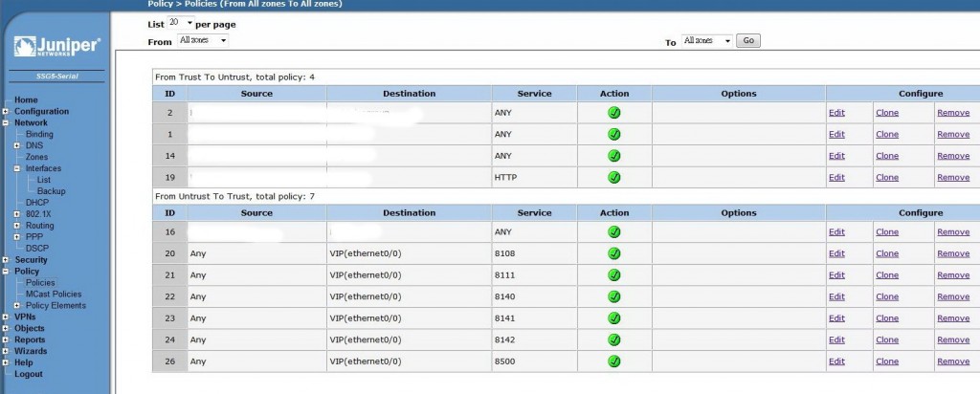Click Logout in sidebar
This screenshot has width=980, height=394.
tap(28, 374)
